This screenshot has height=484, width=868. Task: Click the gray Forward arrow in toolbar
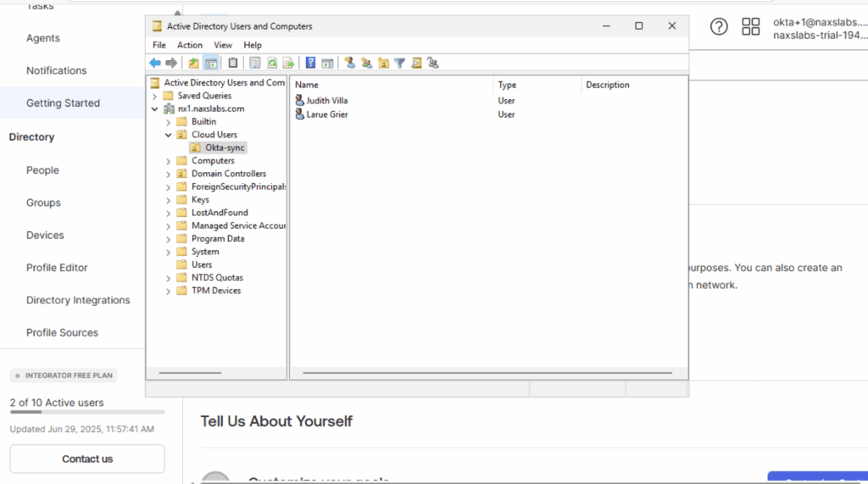pos(171,63)
